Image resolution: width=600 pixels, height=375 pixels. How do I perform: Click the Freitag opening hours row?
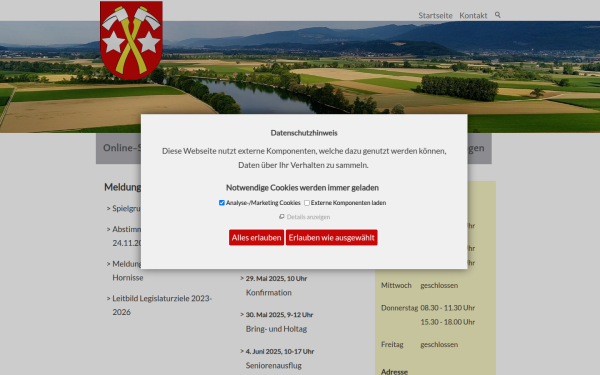419,345
